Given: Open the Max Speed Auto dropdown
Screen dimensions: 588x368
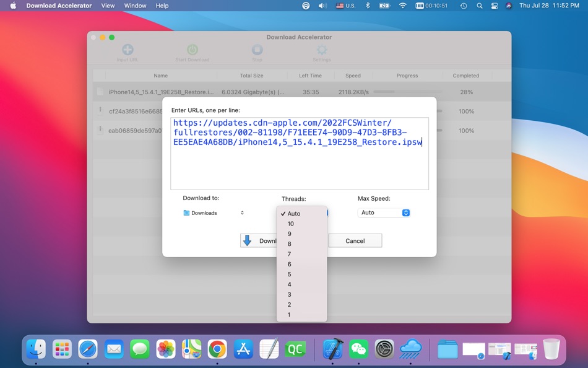Looking at the screenshot, I should click(x=384, y=212).
